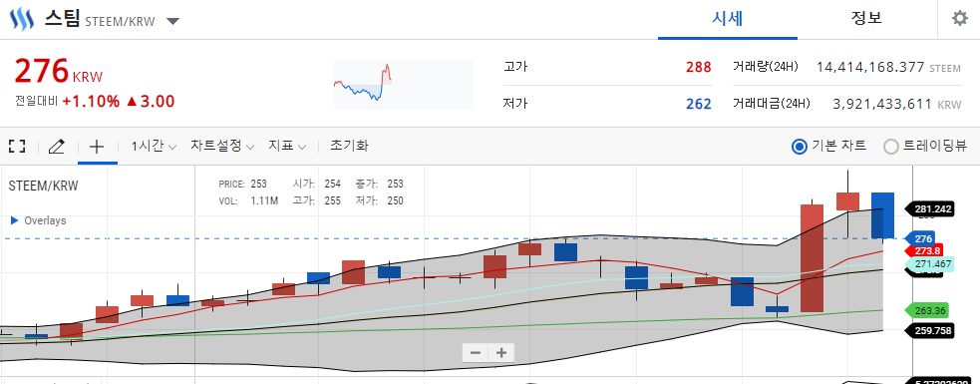Open the 차트설정 dropdown
The image size is (980, 384).
click(222, 147)
